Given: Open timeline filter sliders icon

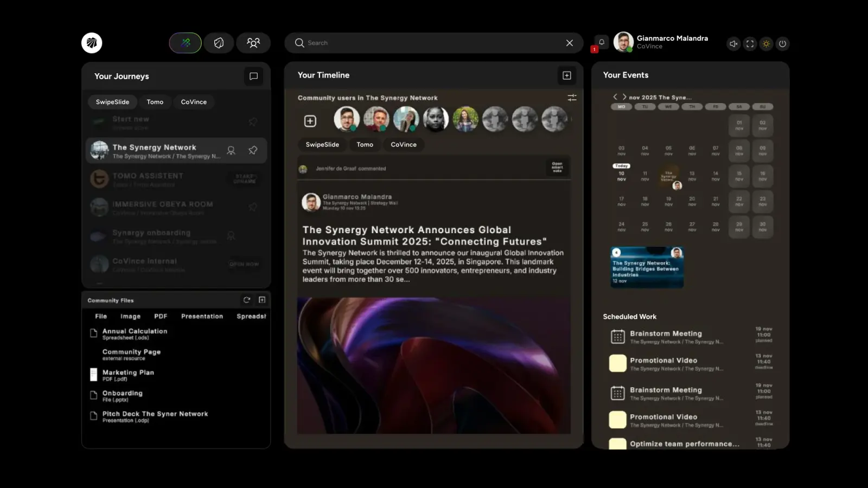Looking at the screenshot, I should (572, 98).
